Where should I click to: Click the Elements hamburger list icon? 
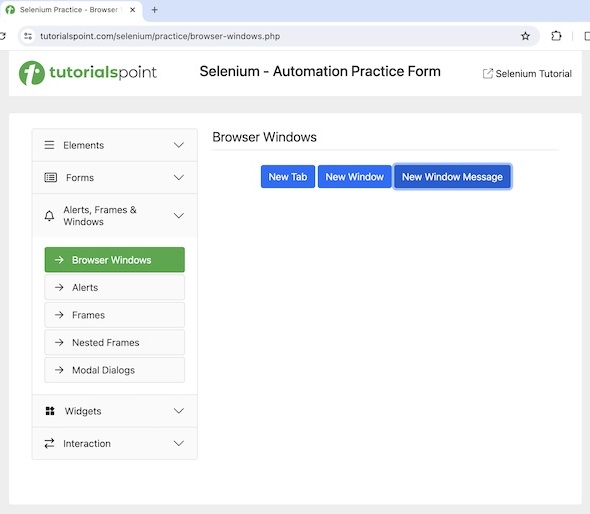click(49, 145)
